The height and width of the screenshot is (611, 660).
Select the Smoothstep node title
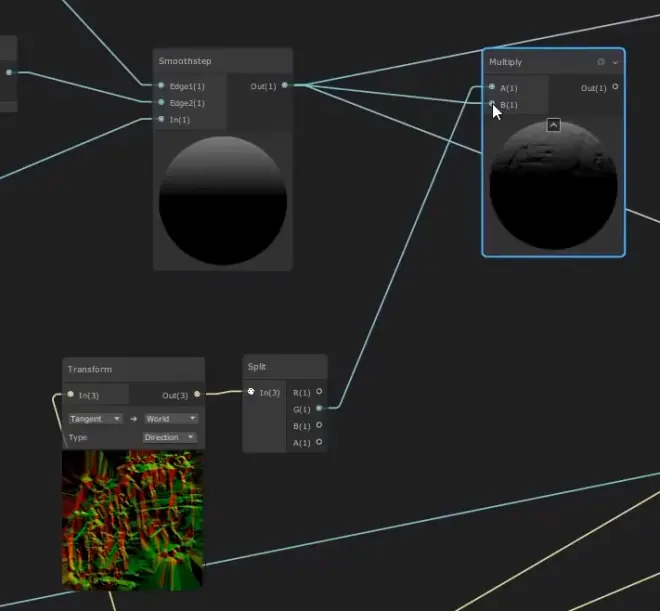pyautogui.click(x=185, y=61)
